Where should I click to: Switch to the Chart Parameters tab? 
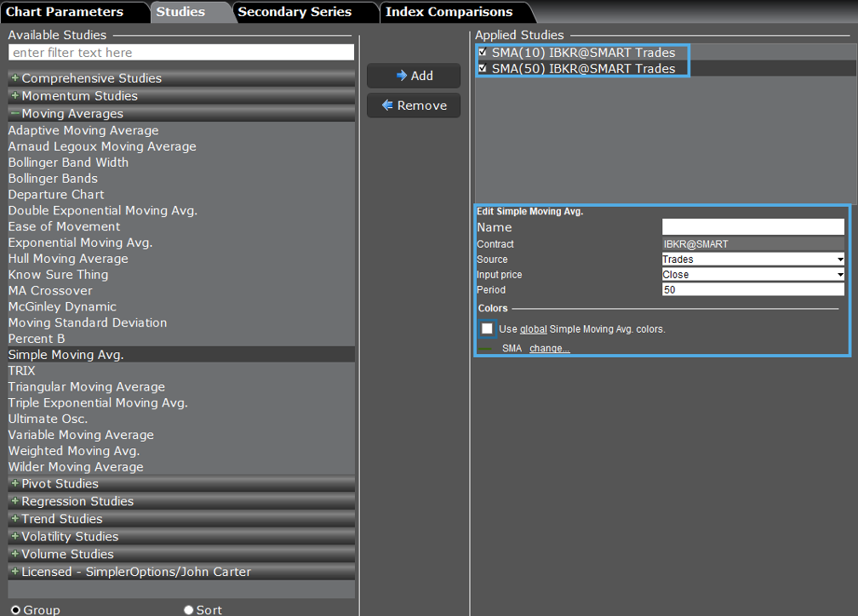(65, 12)
